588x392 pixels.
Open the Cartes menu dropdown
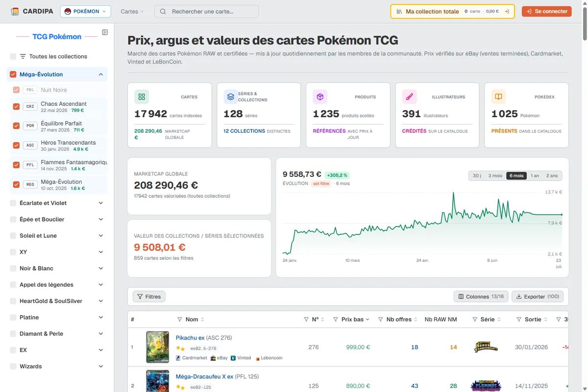132,11
